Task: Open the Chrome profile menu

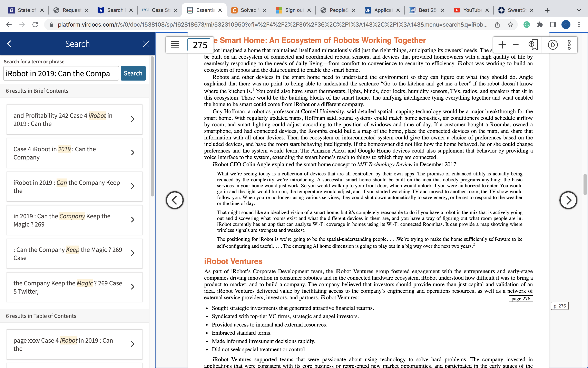Action: [x=566, y=25]
